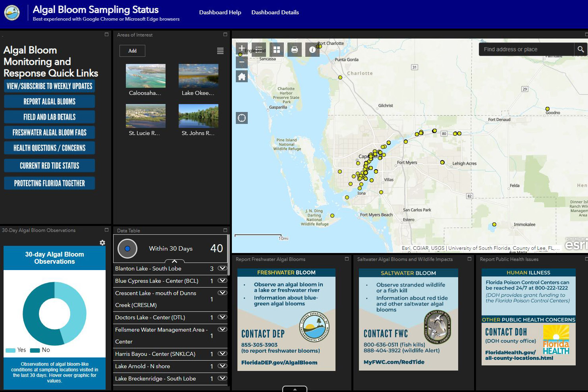Open Dashboard Details

(x=275, y=12)
